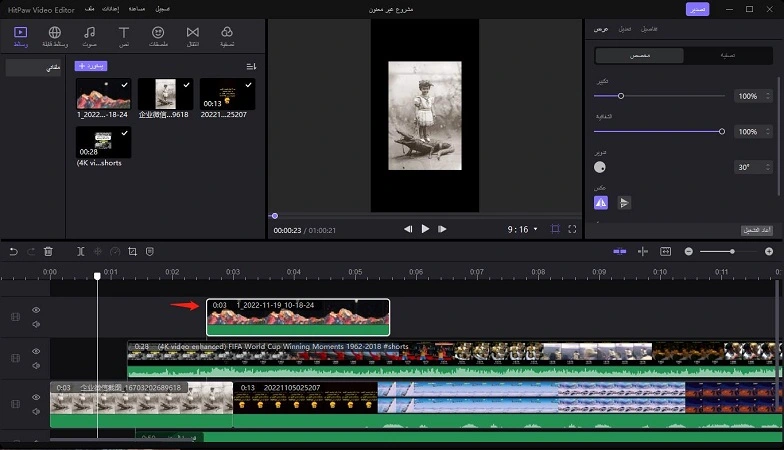Click the horizontal flip icon
The height and width of the screenshot is (450, 784).
point(600,202)
